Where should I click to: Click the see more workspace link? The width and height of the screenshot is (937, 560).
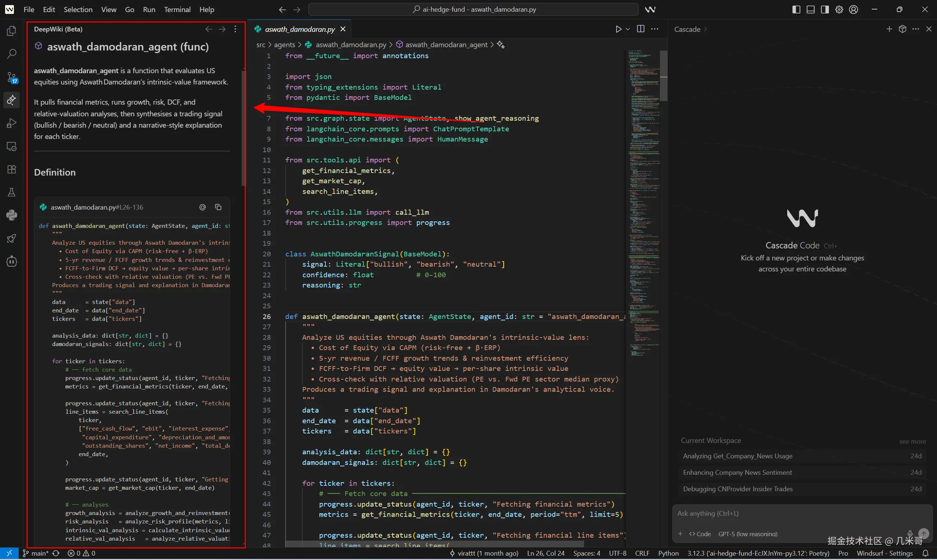coord(912,441)
